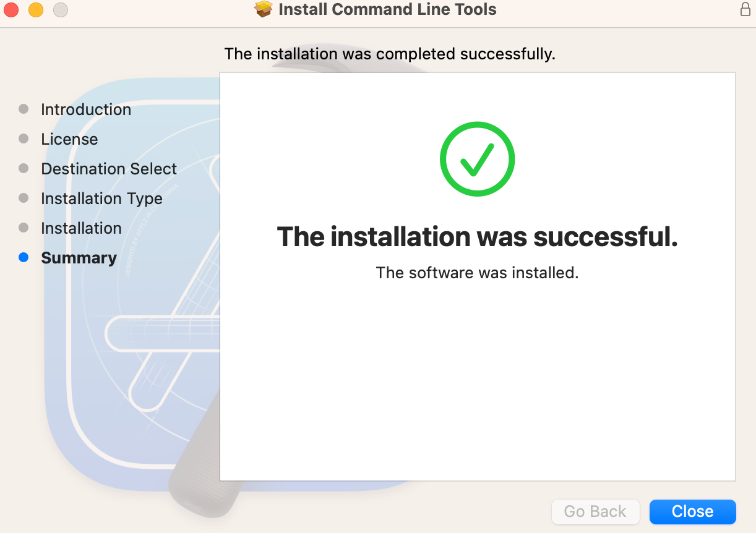Click the green checkmark success icon
Image resolution: width=756 pixels, height=533 pixels.
(x=477, y=159)
